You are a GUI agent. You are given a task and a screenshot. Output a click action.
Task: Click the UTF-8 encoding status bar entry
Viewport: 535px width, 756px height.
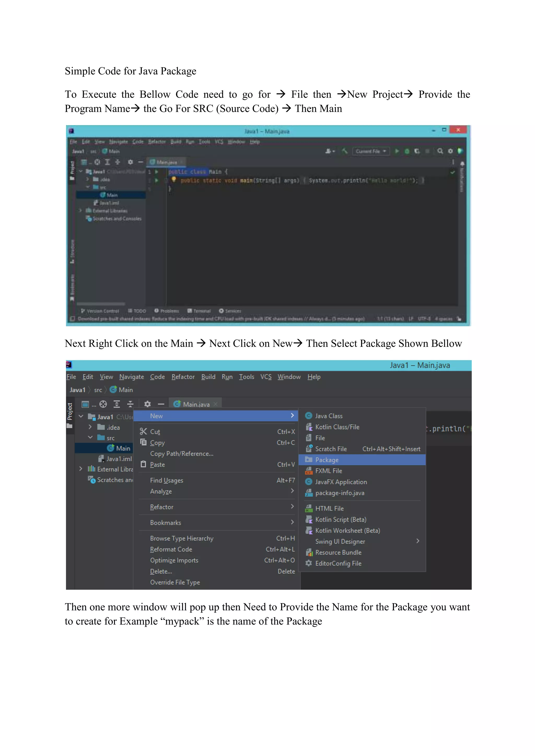coord(424,319)
